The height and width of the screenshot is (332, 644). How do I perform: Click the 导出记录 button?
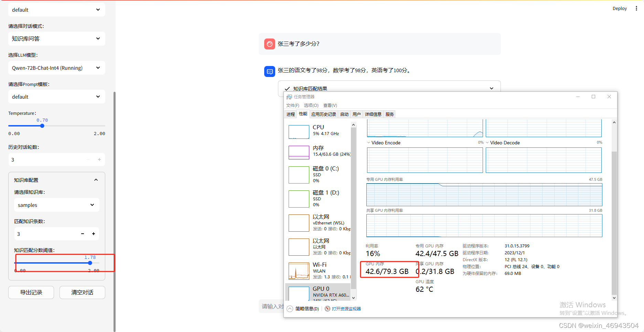coord(31,292)
